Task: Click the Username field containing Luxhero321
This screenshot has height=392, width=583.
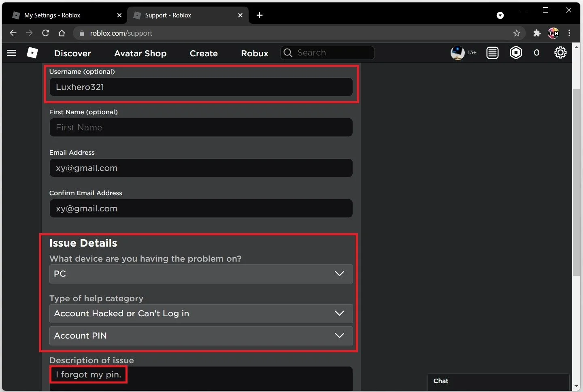Action: [x=201, y=87]
